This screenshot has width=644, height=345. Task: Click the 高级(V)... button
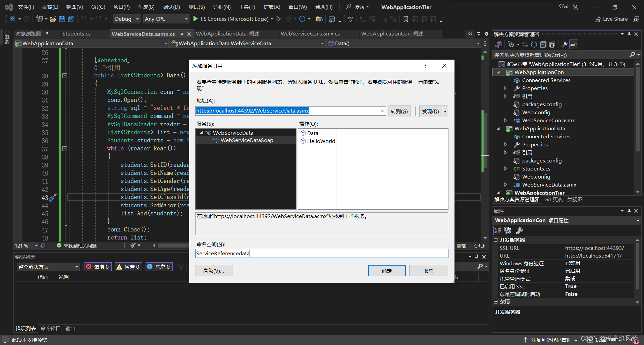pyautogui.click(x=214, y=270)
